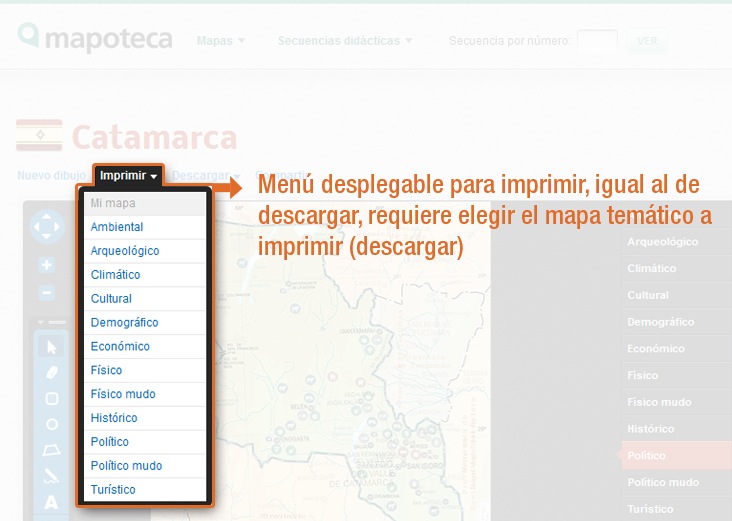Select the rectangle drawing tool
732x521 pixels.
[x=51, y=398]
